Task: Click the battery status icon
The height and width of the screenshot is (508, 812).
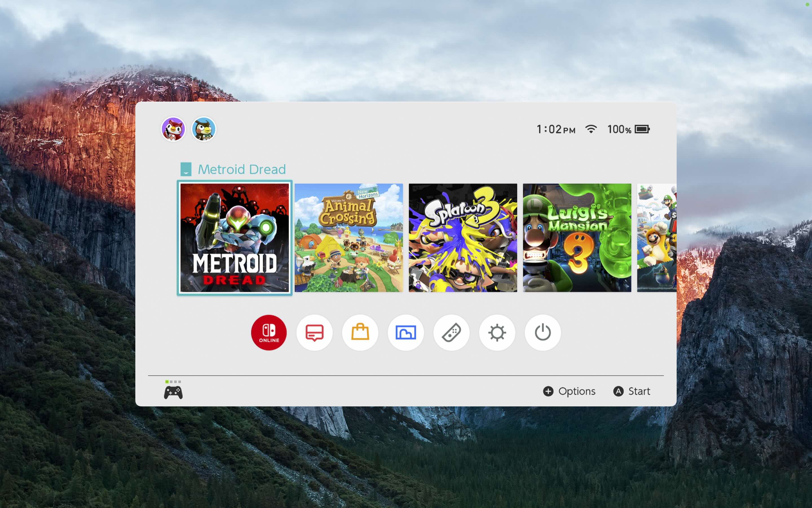Action: coord(642,129)
